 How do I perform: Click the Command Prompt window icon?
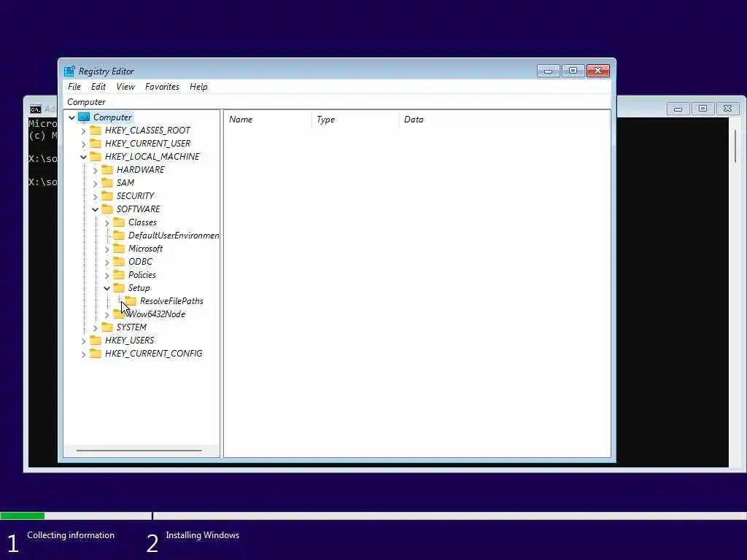pyautogui.click(x=35, y=109)
